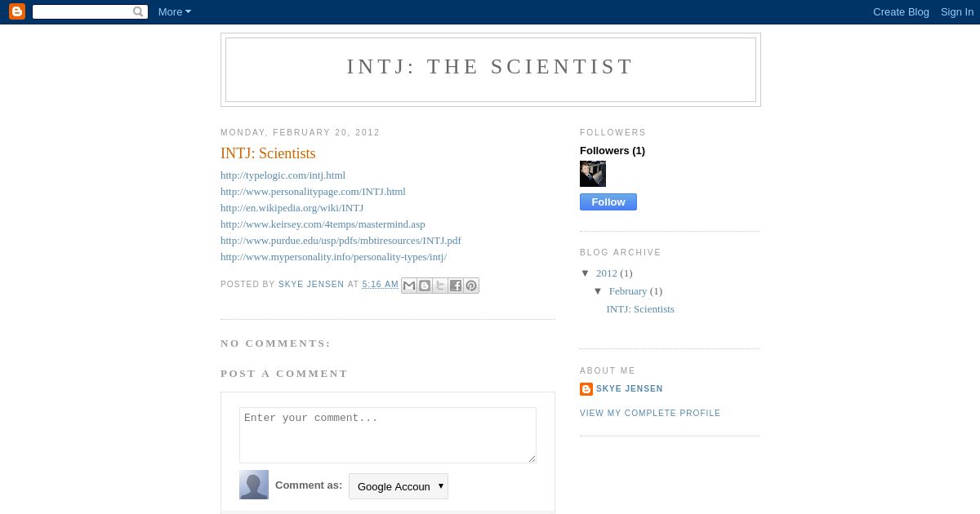This screenshot has height=514, width=980.
Task: Share post via Email This icon
Action: click(409, 286)
